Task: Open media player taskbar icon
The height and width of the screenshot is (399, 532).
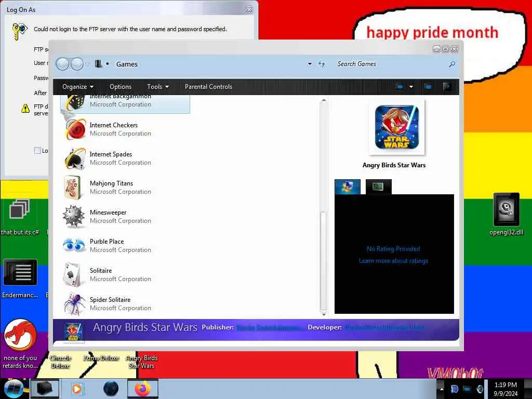Action: [x=77, y=389]
